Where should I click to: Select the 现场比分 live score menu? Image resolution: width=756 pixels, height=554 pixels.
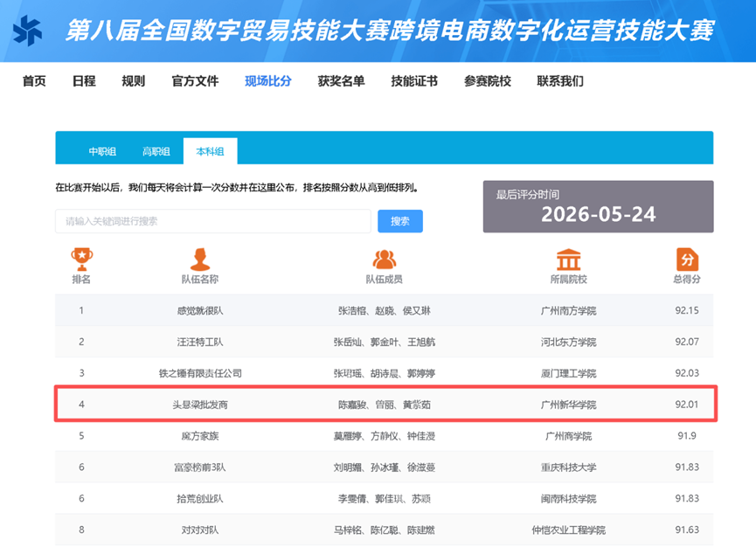[x=268, y=81]
